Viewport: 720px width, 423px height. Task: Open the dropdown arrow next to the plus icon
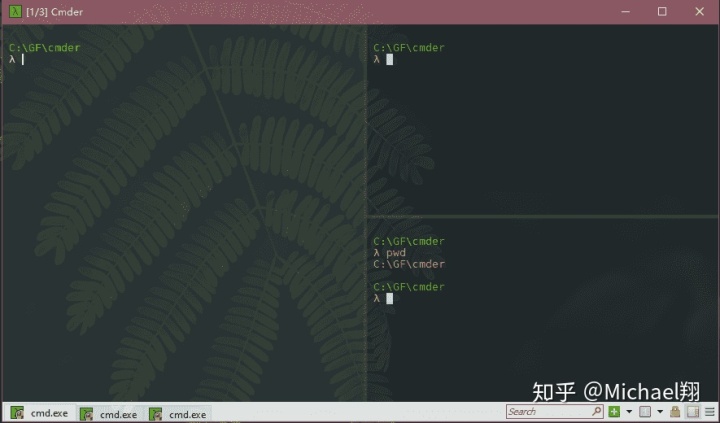[629, 412]
